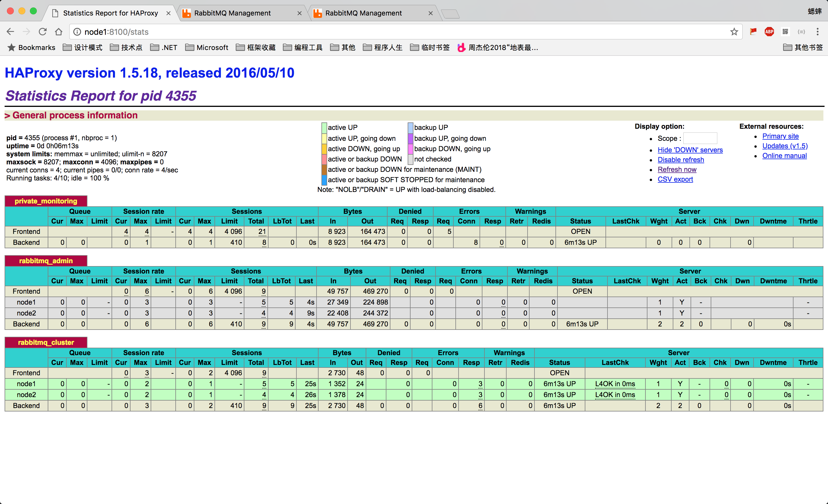Open the Primary site link
The image size is (828, 504).
(780, 136)
